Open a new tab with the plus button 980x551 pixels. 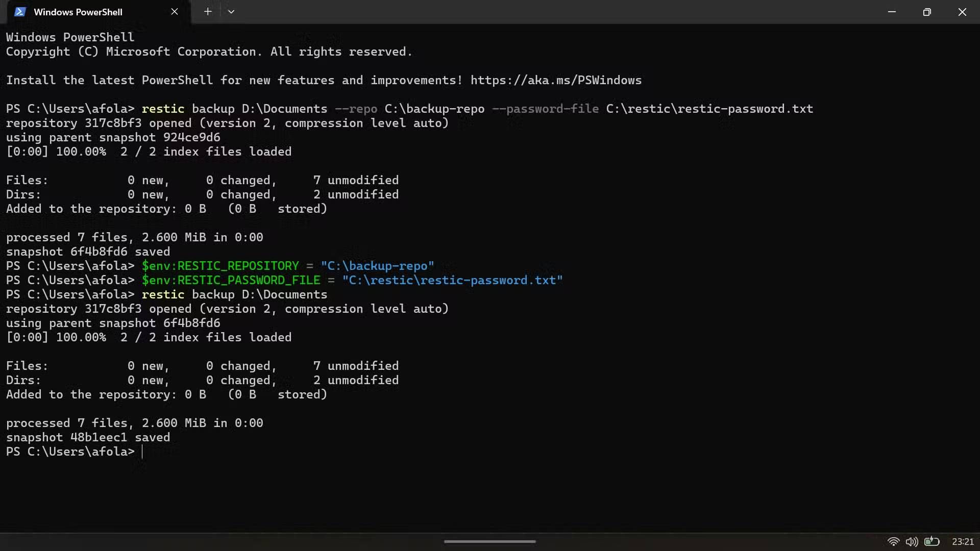click(208, 12)
